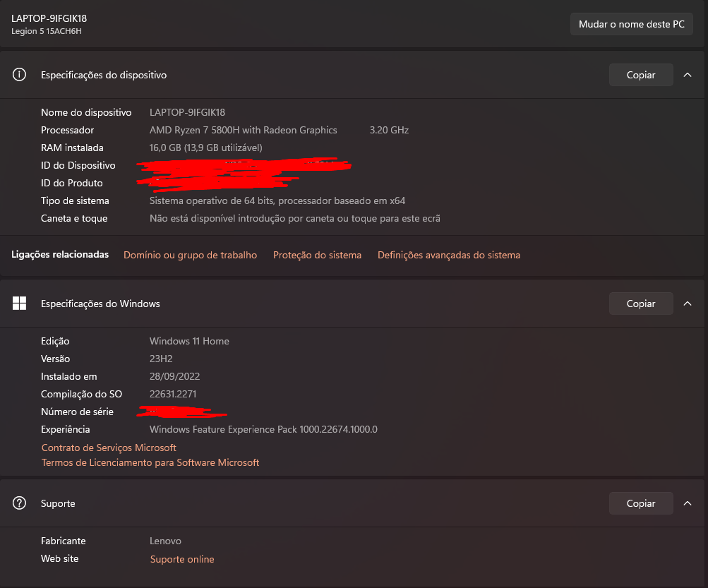This screenshot has width=708, height=588.
Task: Copy the device specifications with Copiar
Action: [641, 75]
